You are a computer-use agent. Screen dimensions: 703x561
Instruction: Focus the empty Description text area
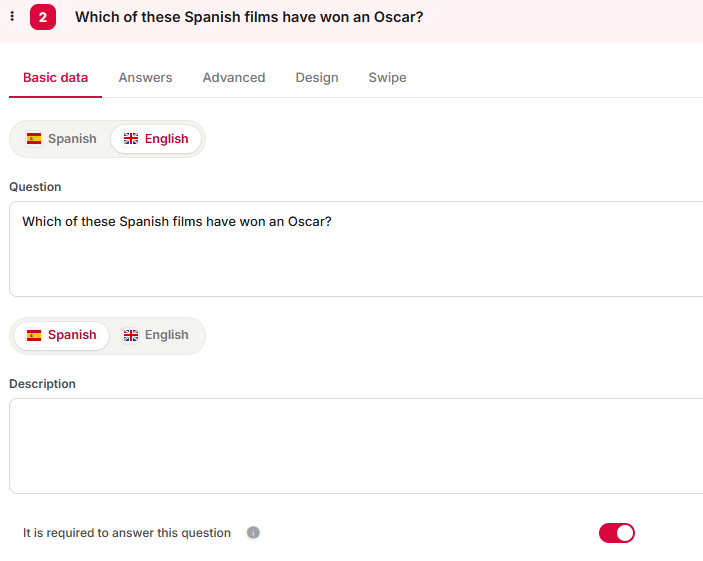(x=356, y=446)
